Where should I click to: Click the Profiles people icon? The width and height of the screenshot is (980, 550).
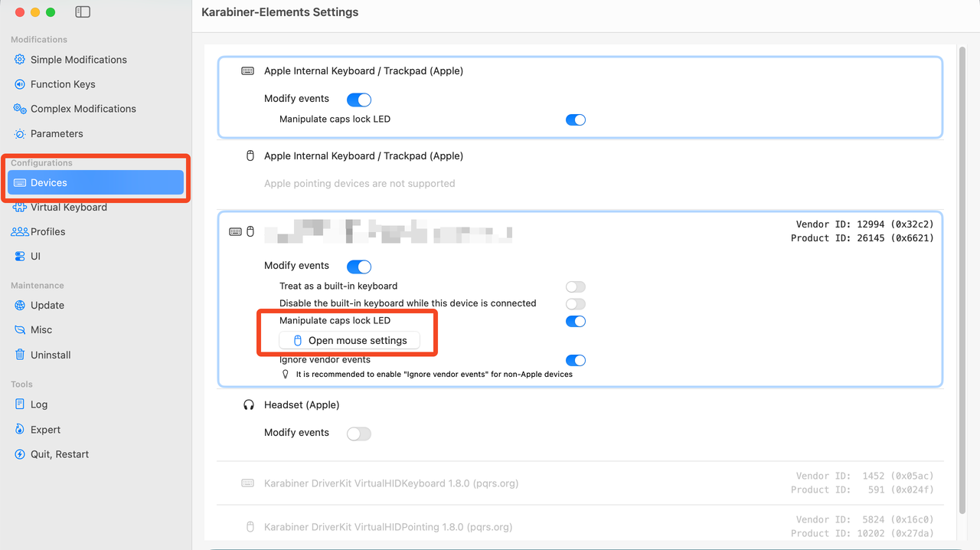(20, 231)
